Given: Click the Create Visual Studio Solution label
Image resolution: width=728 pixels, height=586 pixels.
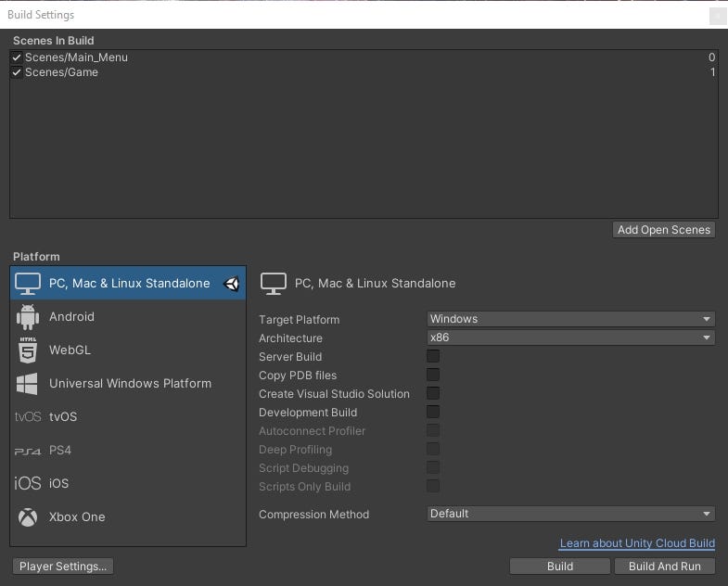Looking at the screenshot, I should 334,394.
